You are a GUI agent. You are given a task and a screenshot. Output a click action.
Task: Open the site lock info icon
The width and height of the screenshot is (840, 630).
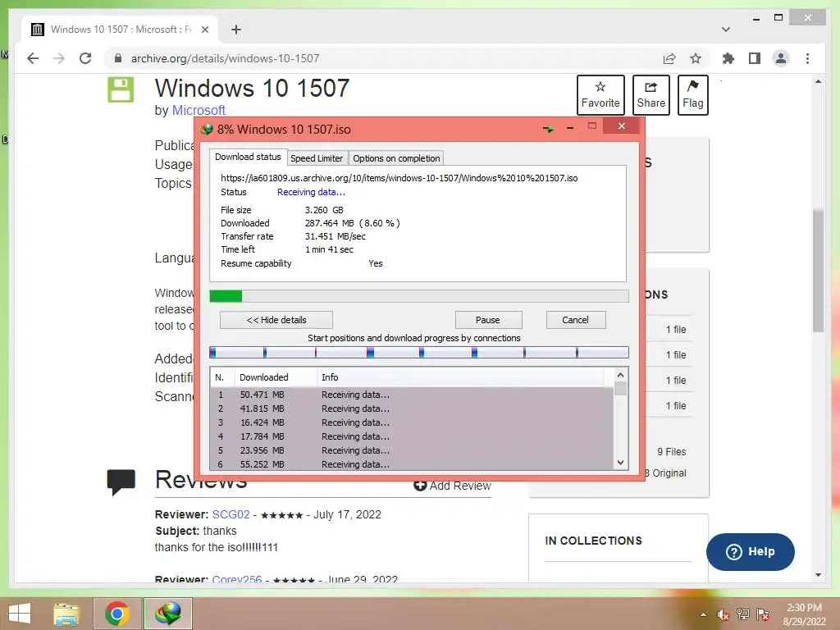pos(118,58)
